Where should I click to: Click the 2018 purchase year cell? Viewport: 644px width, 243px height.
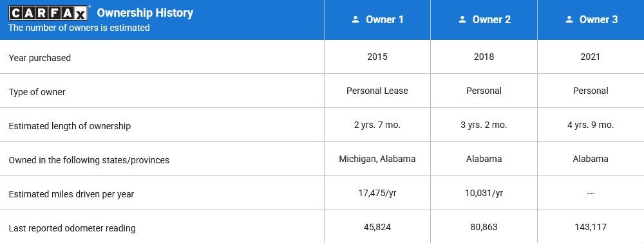click(484, 57)
